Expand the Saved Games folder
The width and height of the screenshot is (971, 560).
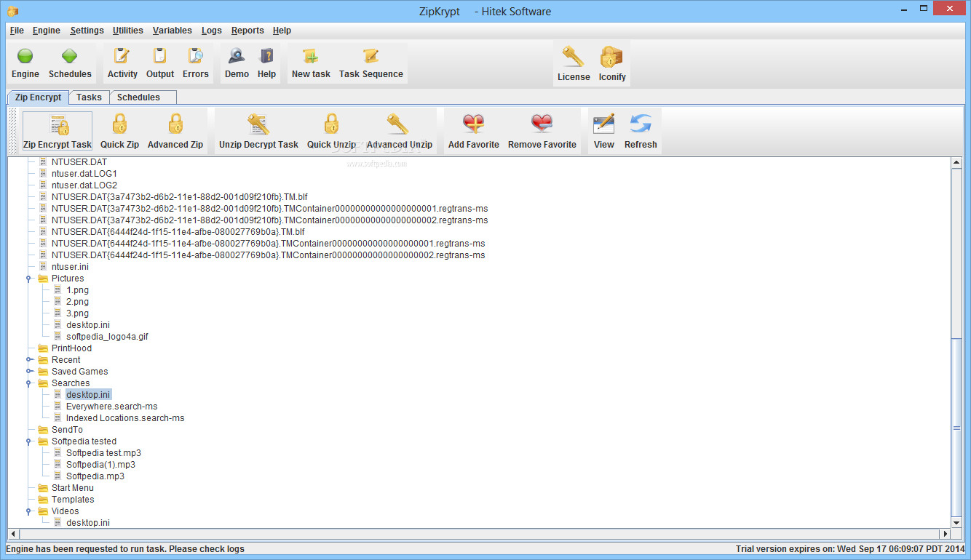28,372
